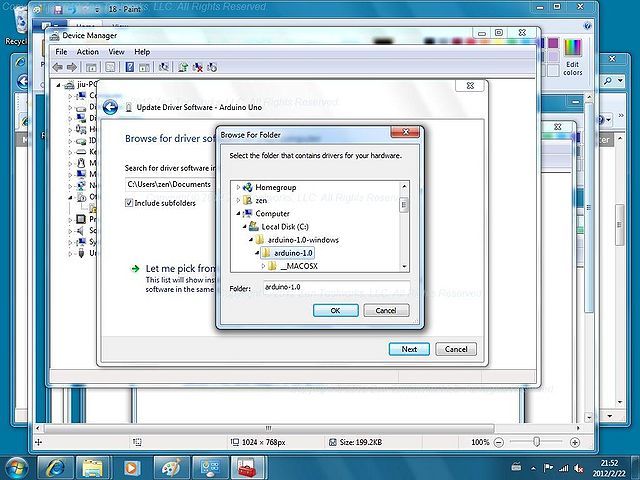Show hidden tray icons arrow

(x=533, y=468)
